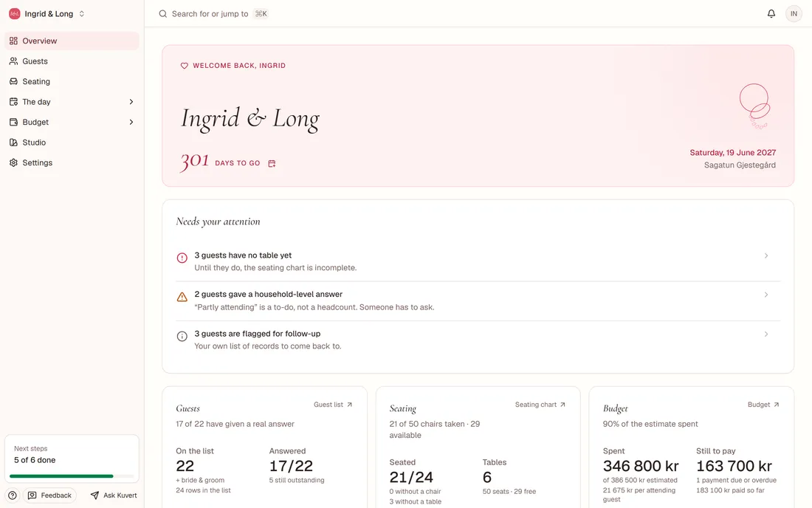This screenshot has height=508, width=812.
Task: Click the calendar icon next to Days to go
Action: (x=272, y=164)
